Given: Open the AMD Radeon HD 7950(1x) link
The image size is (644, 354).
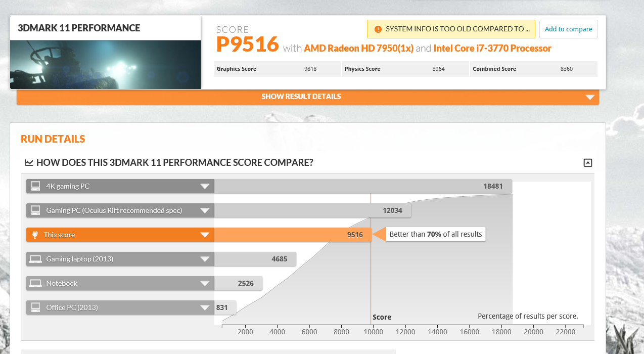Looking at the screenshot, I should tap(359, 49).
